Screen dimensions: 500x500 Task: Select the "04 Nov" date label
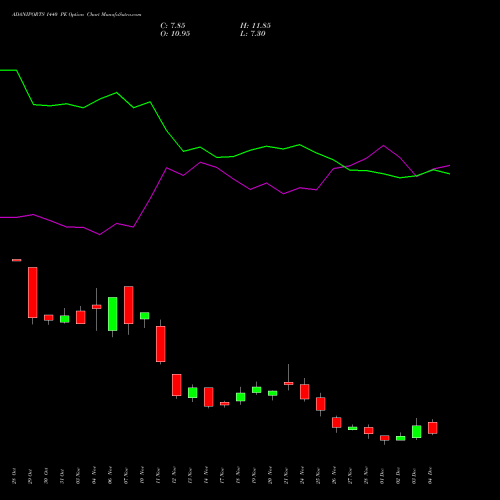point(94,475)
